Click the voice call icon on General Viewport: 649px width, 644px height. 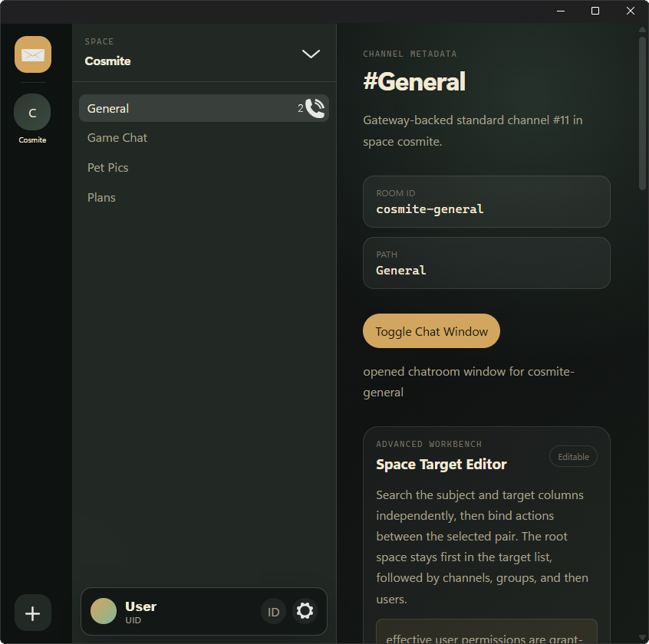click(x=315, y=108)
